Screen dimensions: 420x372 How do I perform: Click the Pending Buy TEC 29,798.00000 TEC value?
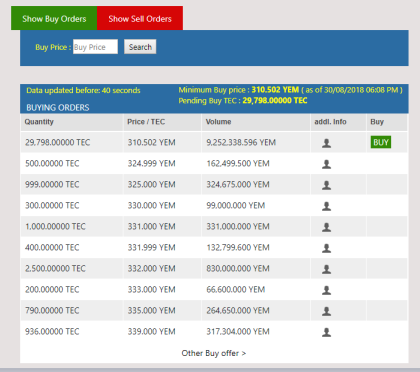click(x=275, y=101)
